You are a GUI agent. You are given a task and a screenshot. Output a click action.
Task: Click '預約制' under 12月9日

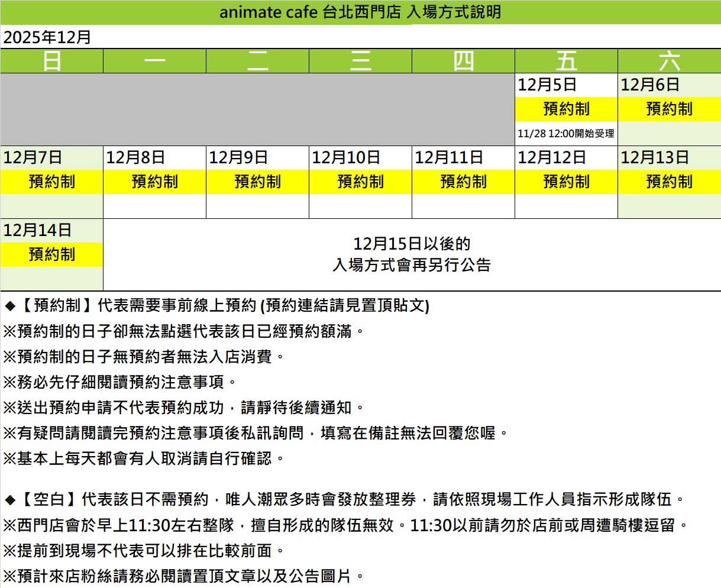tap(258, 182)
